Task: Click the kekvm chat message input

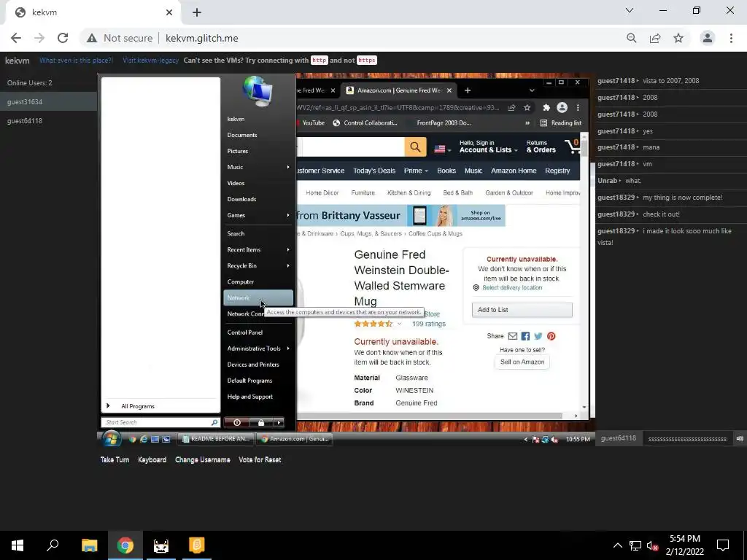Action: click(687, 438)
